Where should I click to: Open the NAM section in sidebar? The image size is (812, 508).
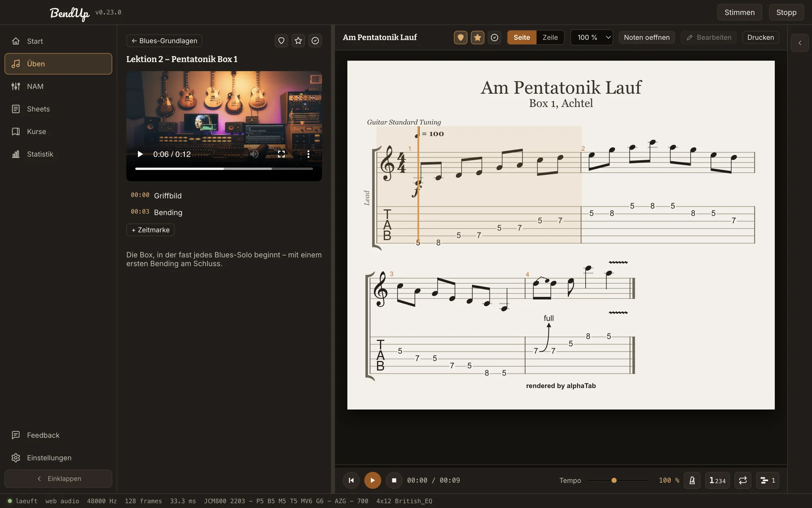pyautogui.click(x=58, y=86)
